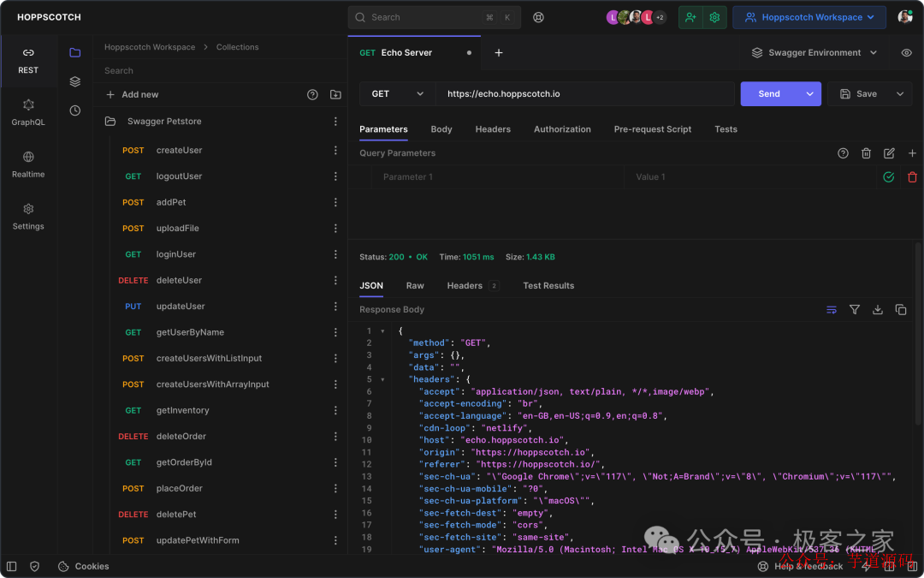Filter the response body
924x578 pixels.
click(x=855, y=310)
